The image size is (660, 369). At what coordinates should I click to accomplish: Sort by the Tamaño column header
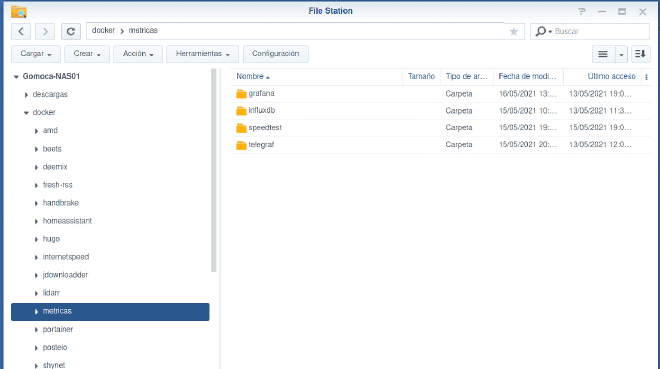[421, 77]
